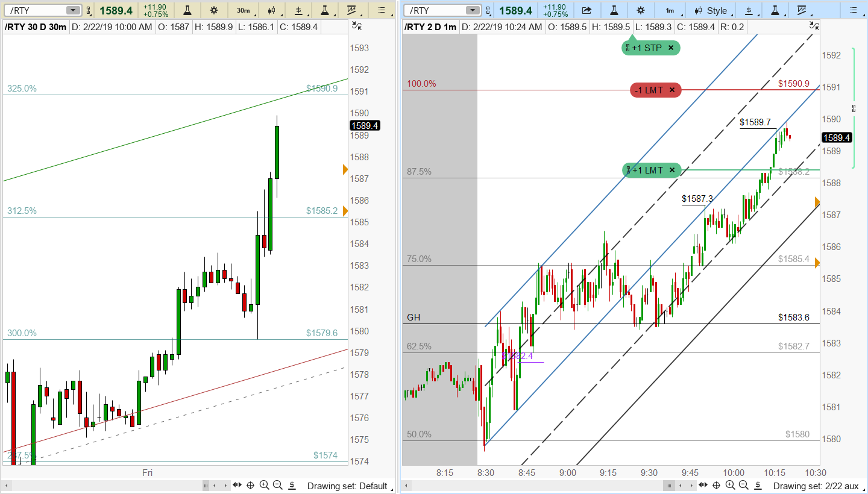Image resolution: width=868 pixels, height=494 pixels.
Task: Click the dollar icon in right chart footer
Action: coord(758,486)
